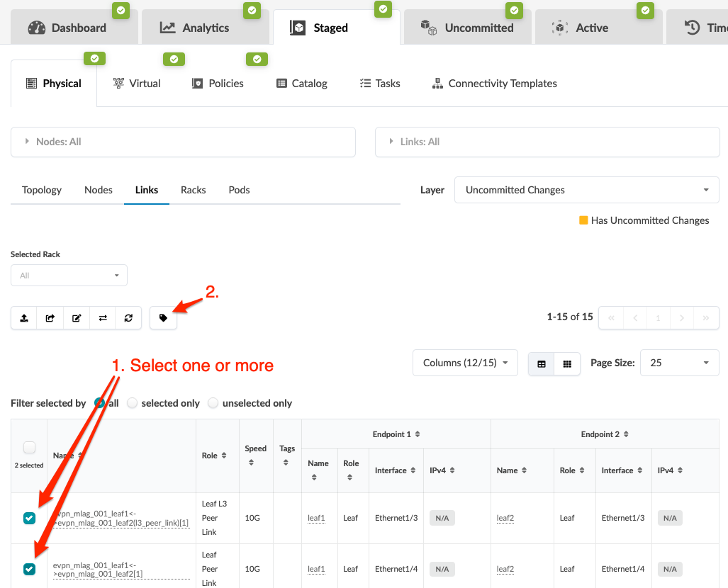728x588 pixels.
Task: Click green status badge above Policies
Action: [257, 59]
